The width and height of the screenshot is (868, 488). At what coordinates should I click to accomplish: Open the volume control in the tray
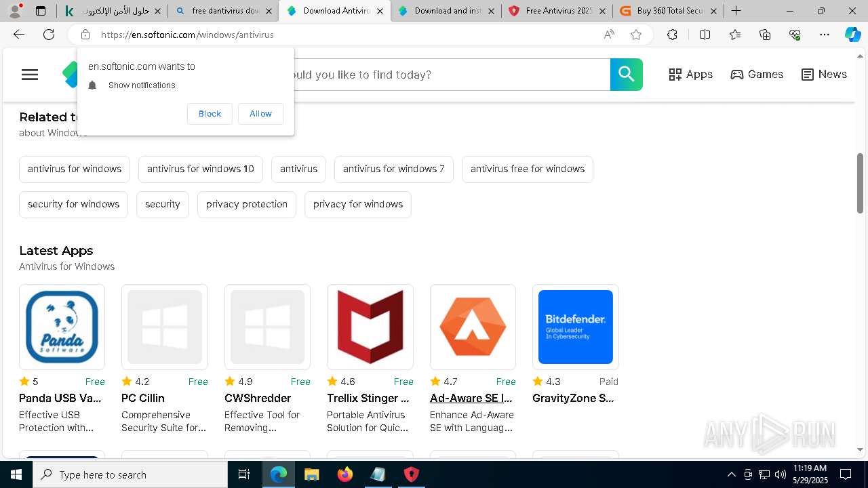pyautogui.click(x=781, y=474)
